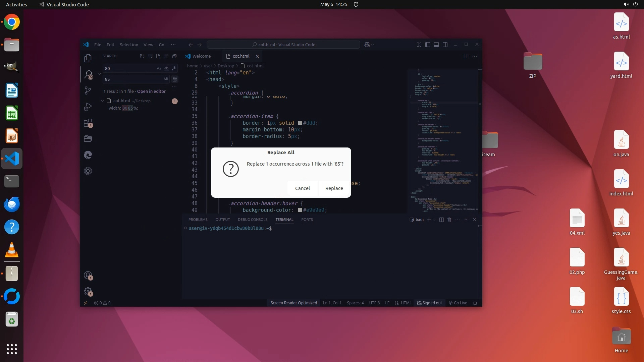Click Replace in the Replace All dialog
Viewport: 644px width, 362px height.
click(x=334, y=188)
